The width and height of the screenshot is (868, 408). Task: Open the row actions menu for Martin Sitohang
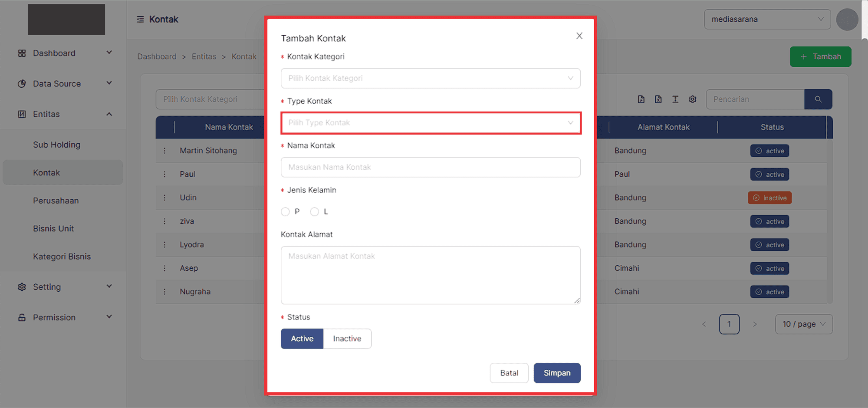(x=165, y=151)
